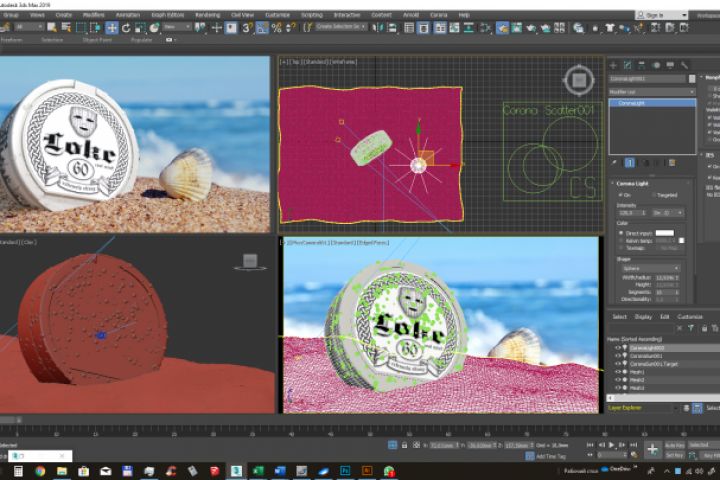This screenshot has height=480, width=720.
Task: Open Photoshop from the Windows taskbar
Action: coord(345,470)
